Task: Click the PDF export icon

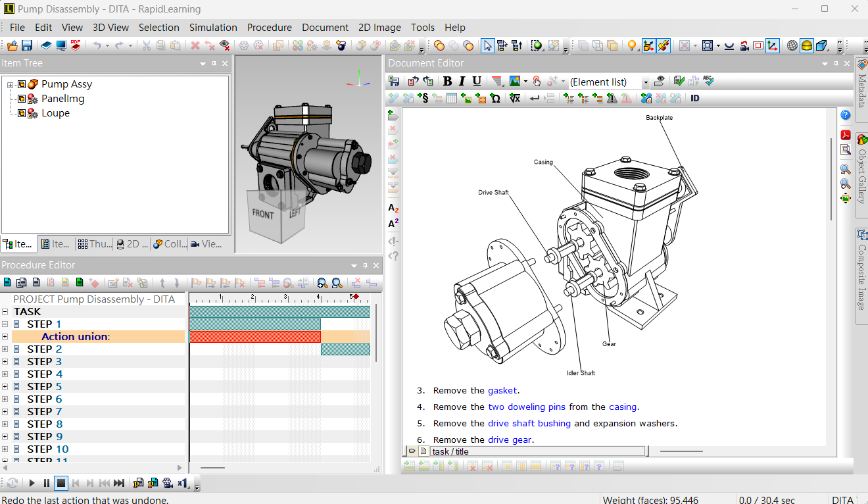Action: [76, 45]
